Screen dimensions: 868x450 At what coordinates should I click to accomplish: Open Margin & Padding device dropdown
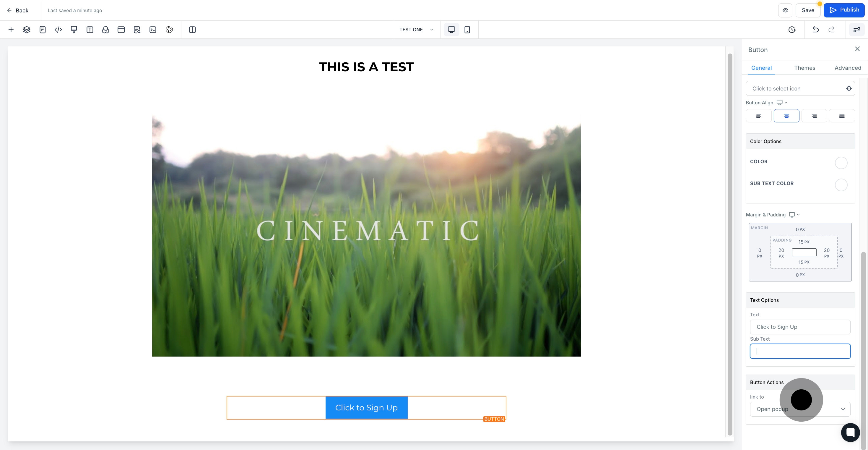[794, 215]
